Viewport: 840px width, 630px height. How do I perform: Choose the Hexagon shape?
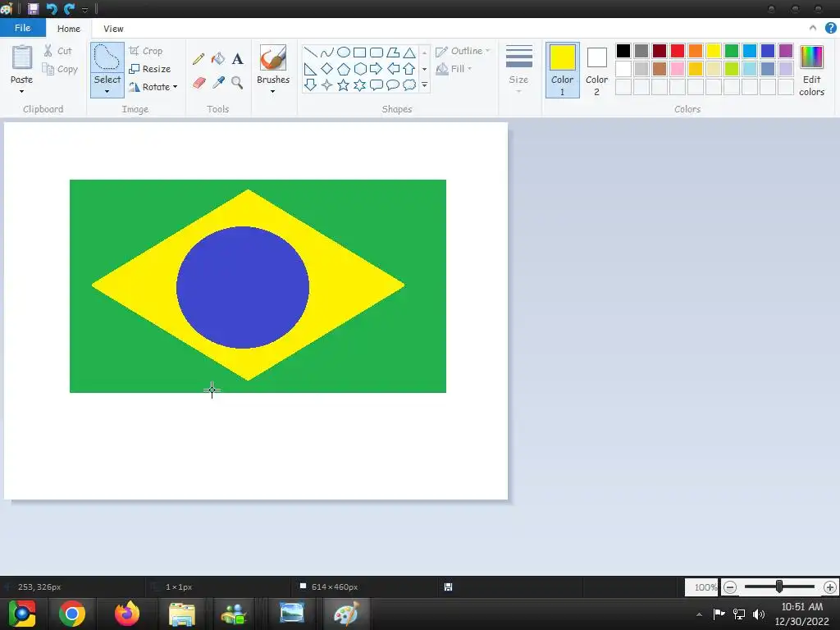pyautogui.click(x=360, y=69)
